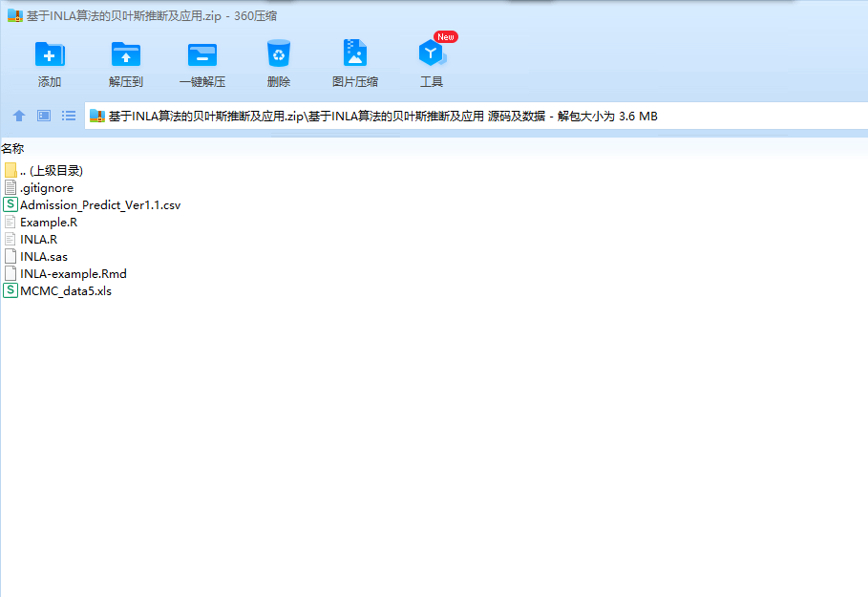Click the 一键解压 one-click extract icon
868x597 pixels.
pos(202,54)
